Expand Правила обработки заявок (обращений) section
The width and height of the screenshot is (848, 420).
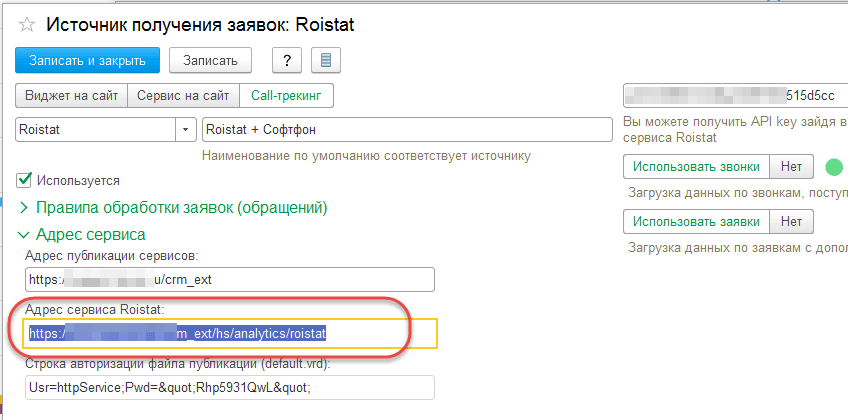(x=181, y=208)
